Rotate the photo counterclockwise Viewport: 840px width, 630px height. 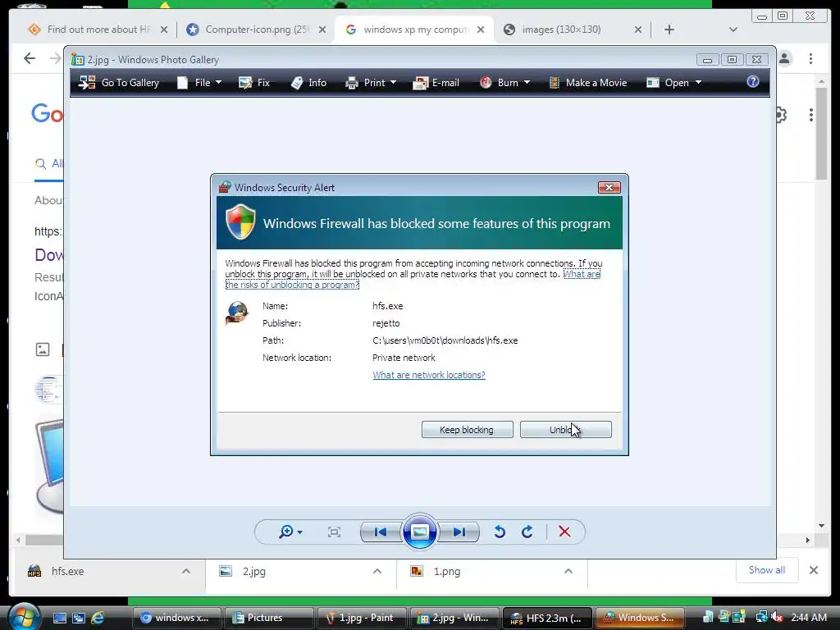(500, 532)
